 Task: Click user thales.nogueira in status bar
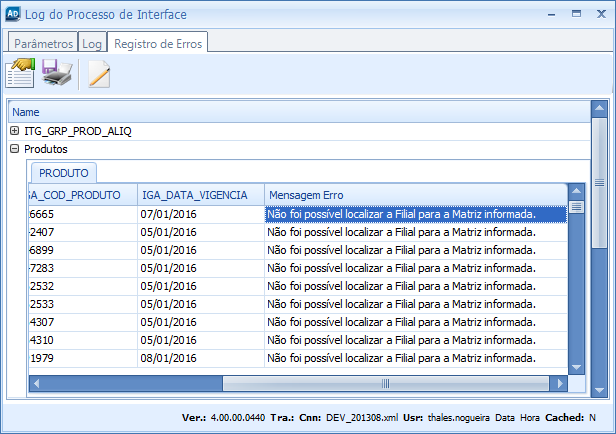pyautogui.click(x=458, y=418)
